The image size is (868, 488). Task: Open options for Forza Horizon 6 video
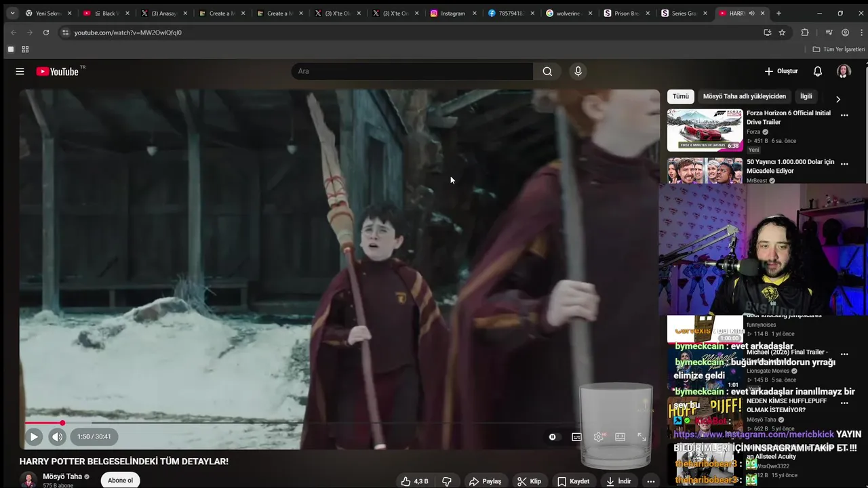[x=844, y=115]
